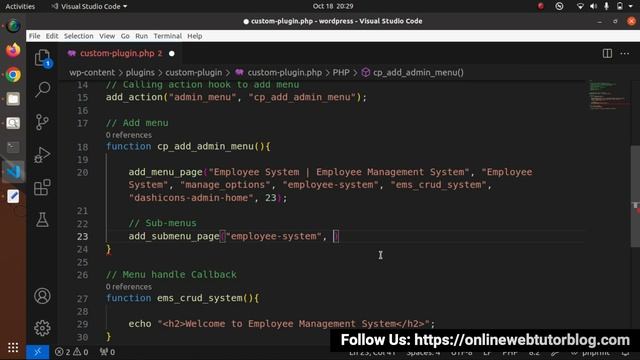640x360 pixels.
Task: Open the volume indicator in top bar
Action: (593, 6)
